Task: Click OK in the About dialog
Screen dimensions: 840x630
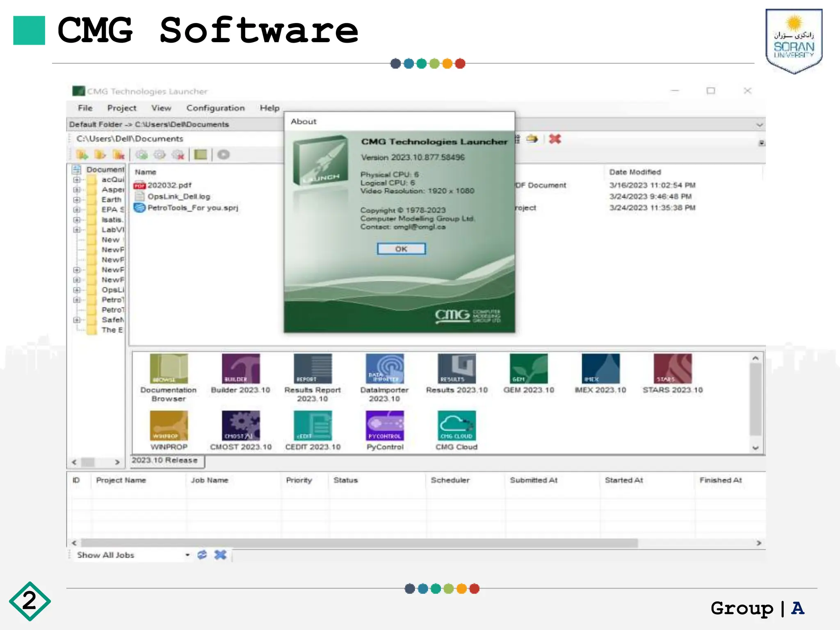Action: tap(401, 249)
